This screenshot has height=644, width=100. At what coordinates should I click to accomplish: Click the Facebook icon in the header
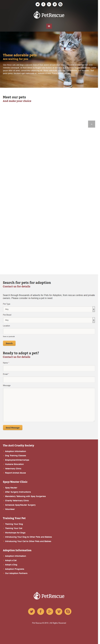coord(43,4)
